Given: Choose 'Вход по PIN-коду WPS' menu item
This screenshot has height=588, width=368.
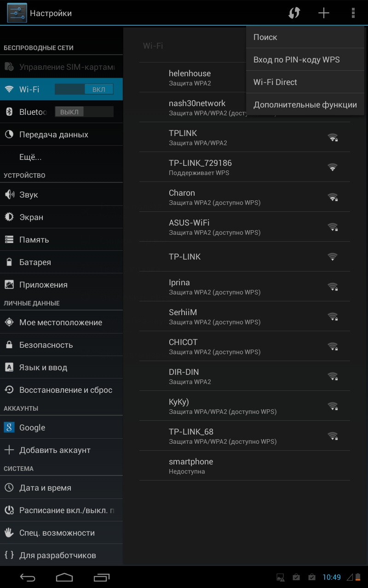Looking at the screenshot, I should click(x=297, y=60).
